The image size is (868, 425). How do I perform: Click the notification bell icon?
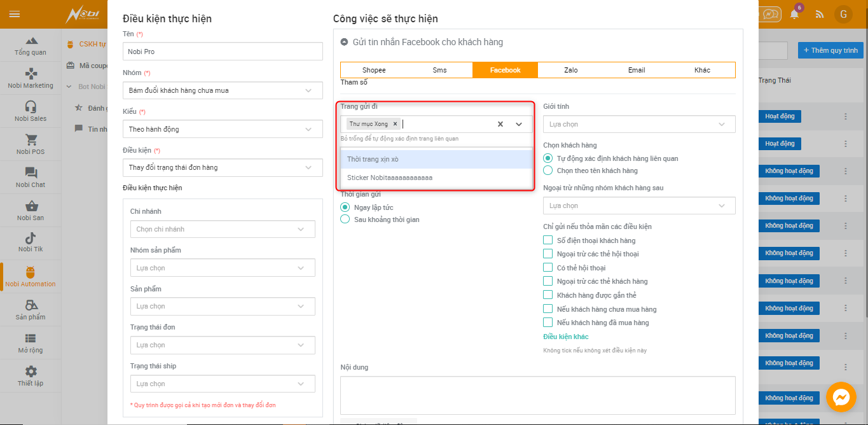pyautogui.click(x=794, y=14)
